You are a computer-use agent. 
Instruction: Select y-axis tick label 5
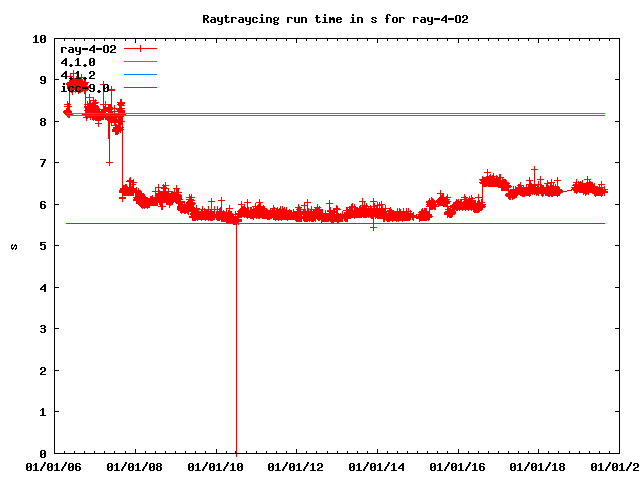(x=42, y=246)
